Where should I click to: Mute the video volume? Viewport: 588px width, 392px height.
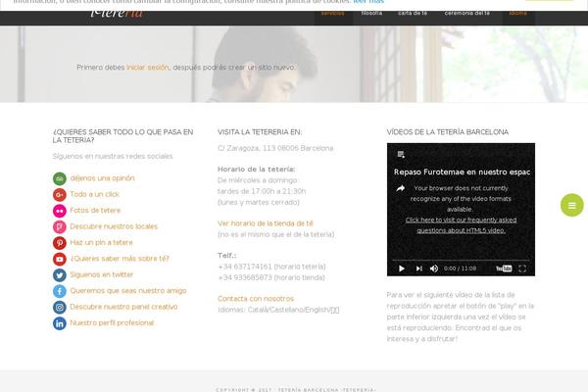pos(434,269)
